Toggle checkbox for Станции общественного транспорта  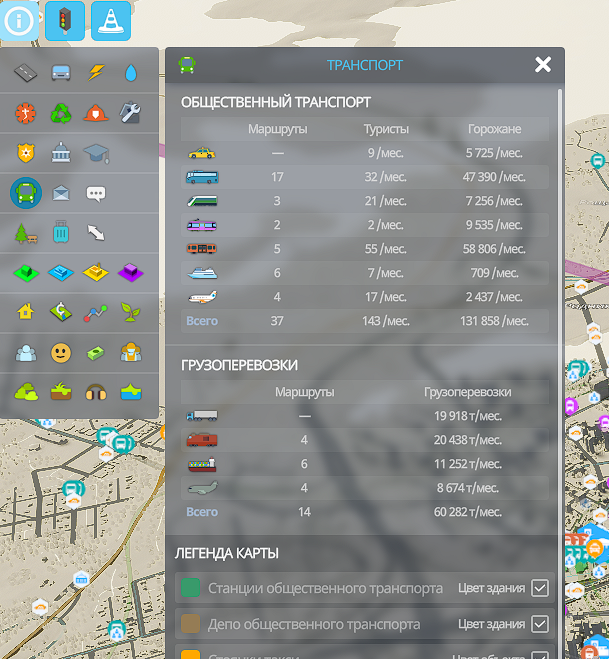click(x=540, y=588)
